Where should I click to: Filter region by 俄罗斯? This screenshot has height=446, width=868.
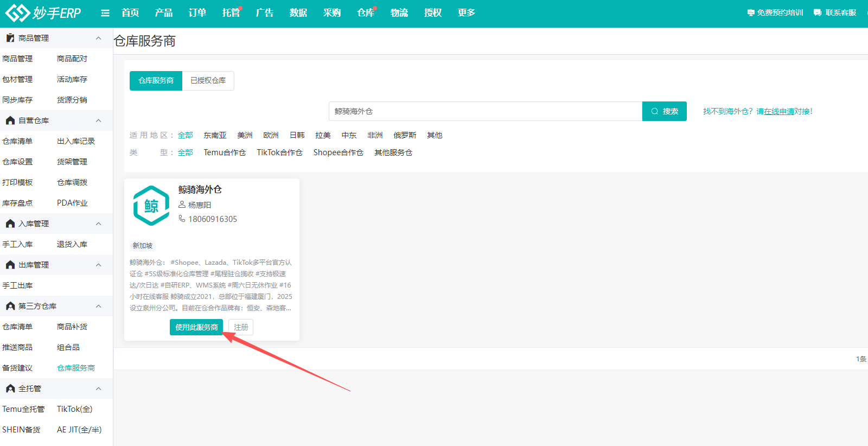[x=405, y=135]
